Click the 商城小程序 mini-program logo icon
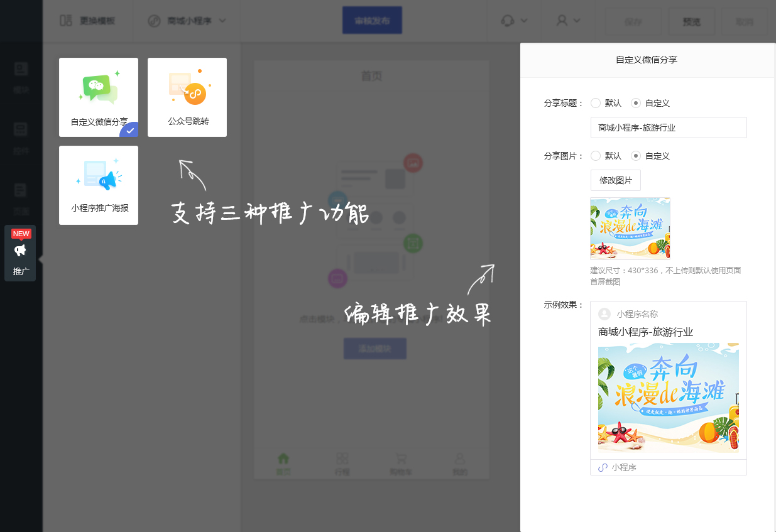The width and height of the screenshot is (776, 532). coord(154,21)
